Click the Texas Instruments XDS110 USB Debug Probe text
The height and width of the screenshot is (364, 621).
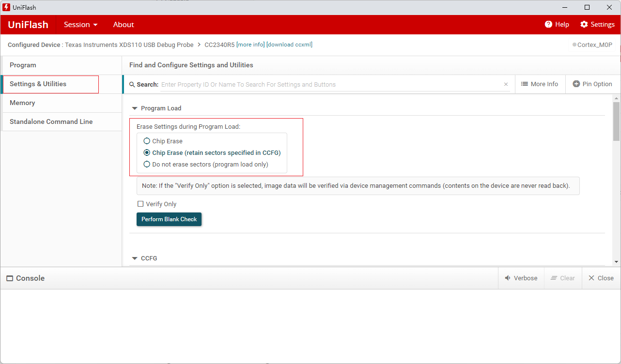(x=129, y=45)
